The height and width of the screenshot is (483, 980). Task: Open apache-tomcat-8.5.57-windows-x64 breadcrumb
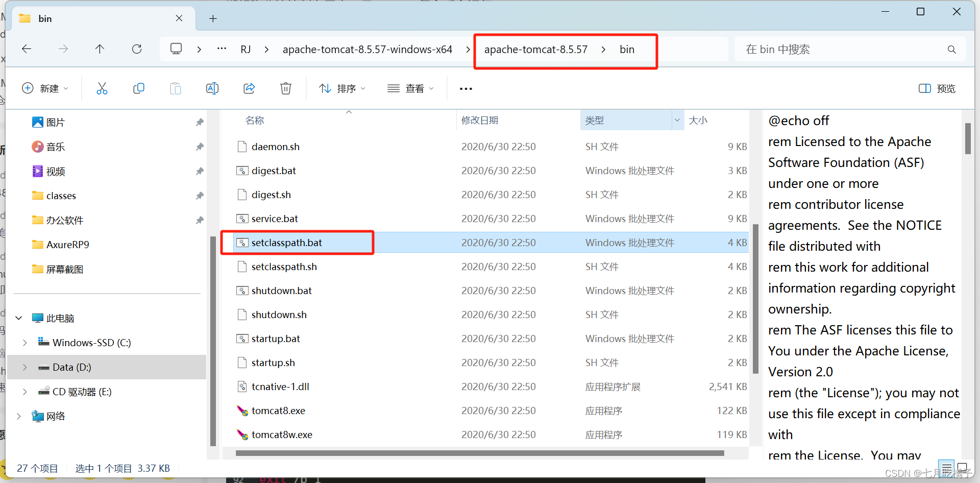(x=367, y=50)
